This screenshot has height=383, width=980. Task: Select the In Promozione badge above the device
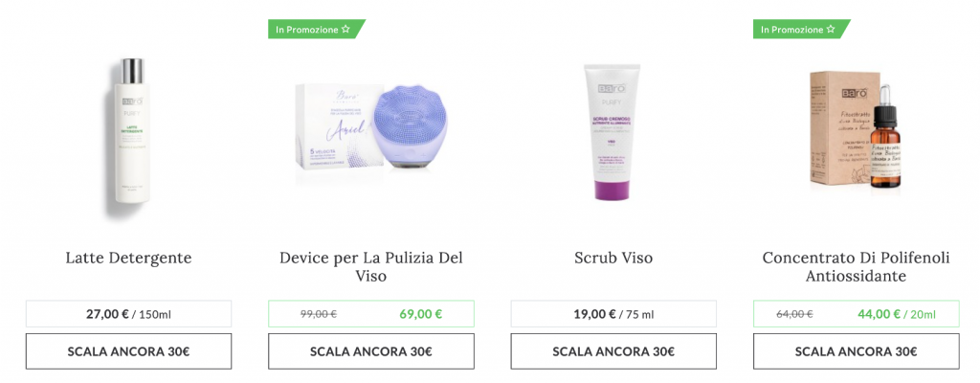pyautogui.click(x=317, y=29)
